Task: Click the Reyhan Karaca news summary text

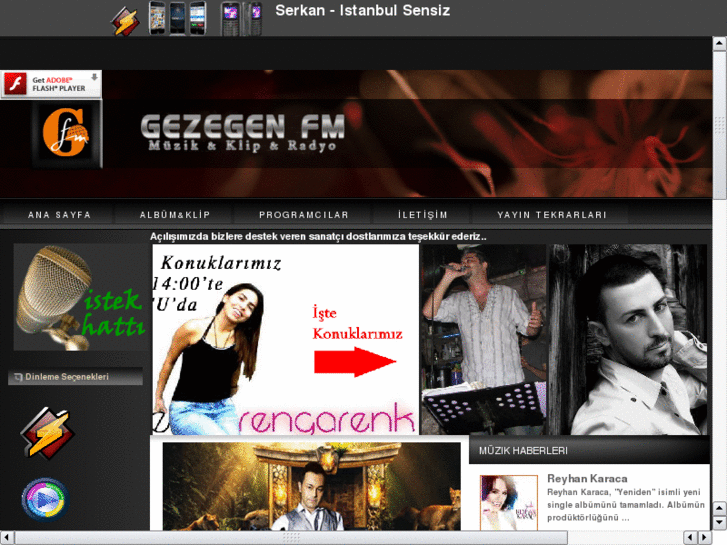Action: [626, 505]
